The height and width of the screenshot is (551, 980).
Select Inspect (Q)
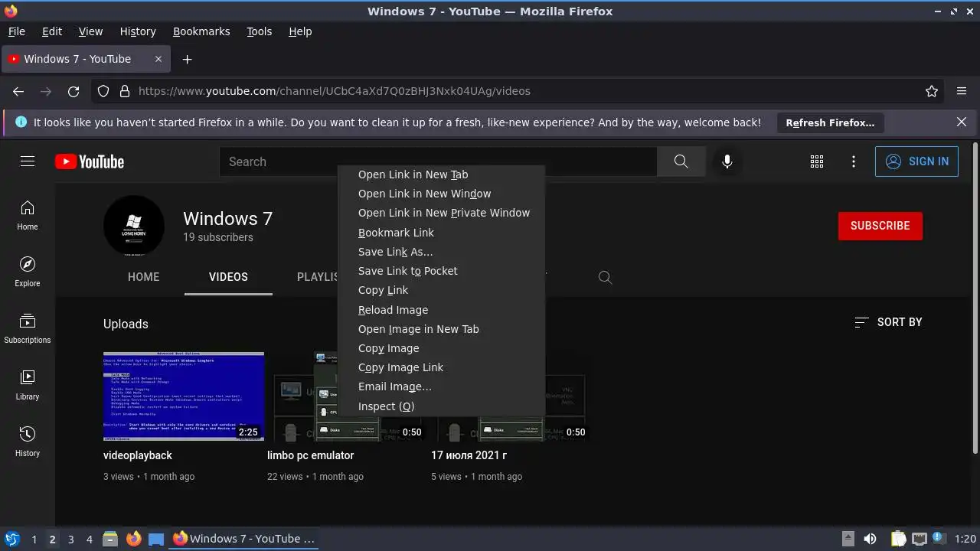click(441, 406)
